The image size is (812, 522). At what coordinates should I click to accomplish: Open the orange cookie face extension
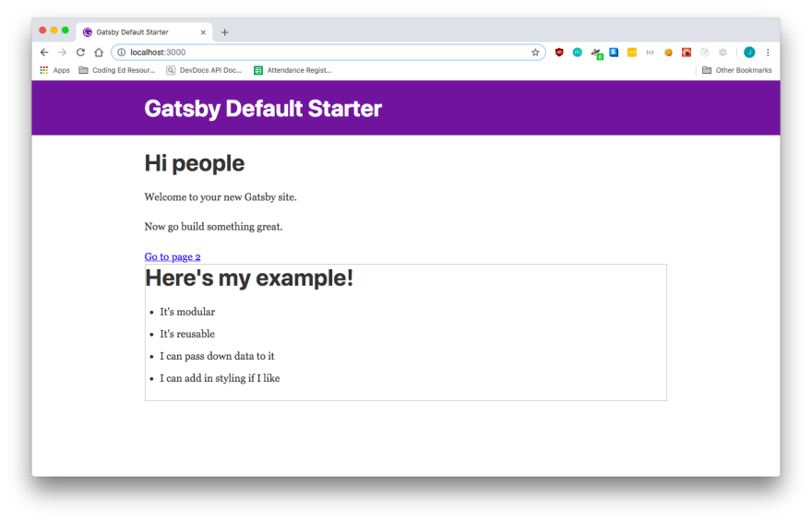pyautogui.click(x=668, y=53)
